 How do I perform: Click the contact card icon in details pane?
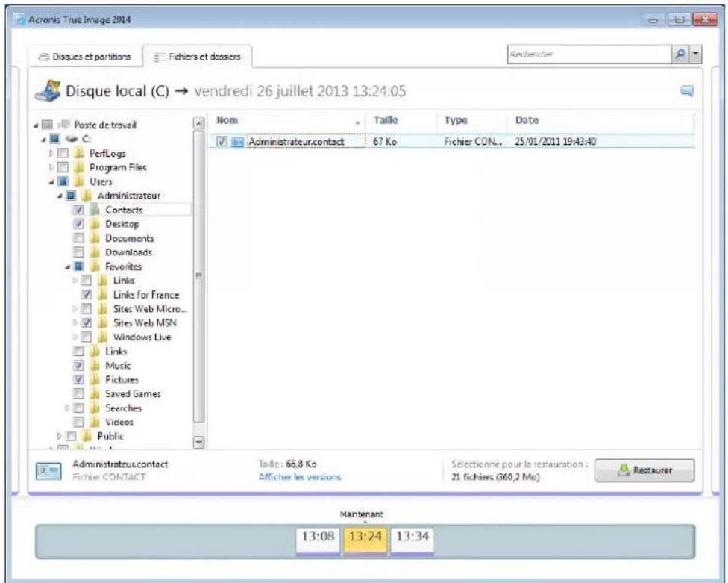(48, 471)
